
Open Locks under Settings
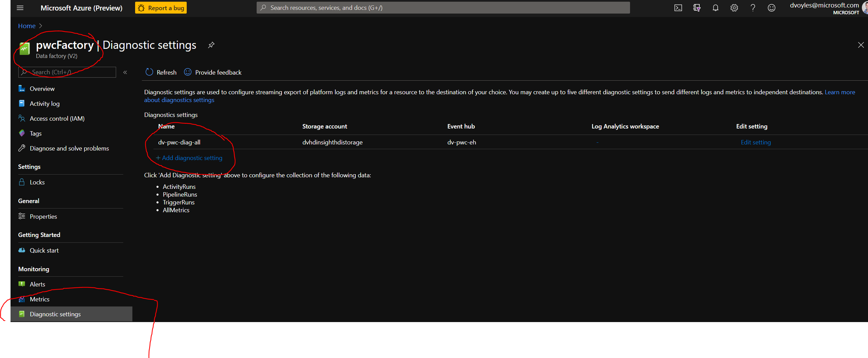tap(37, 182)
